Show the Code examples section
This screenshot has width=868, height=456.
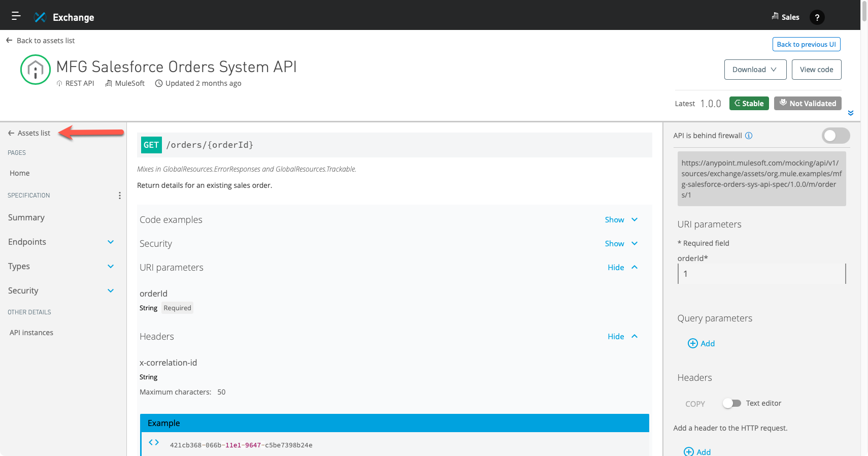[x=621, y=220]
